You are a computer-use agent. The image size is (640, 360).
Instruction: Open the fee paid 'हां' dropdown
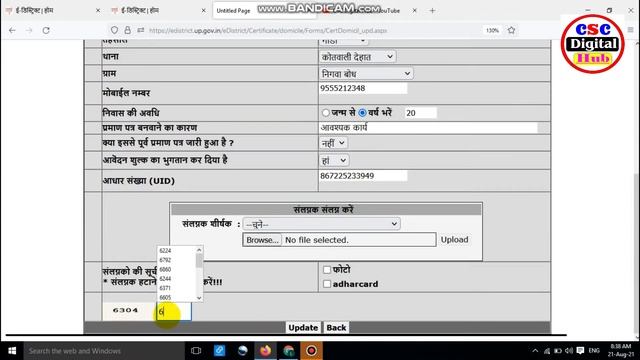[x=334, y=160]
